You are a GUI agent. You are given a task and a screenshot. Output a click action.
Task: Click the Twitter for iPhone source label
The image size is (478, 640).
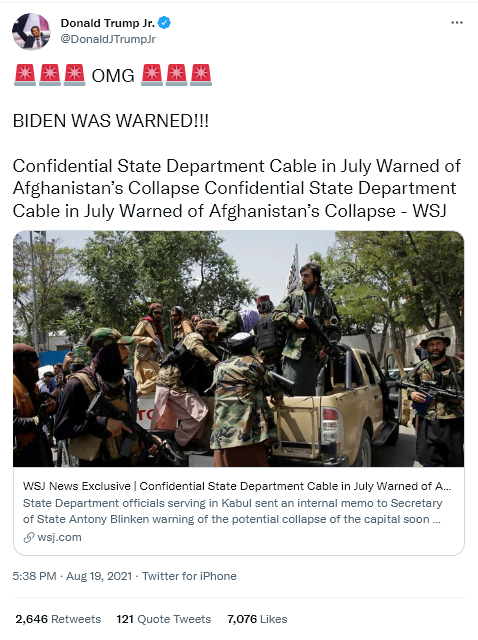point(189,576)
